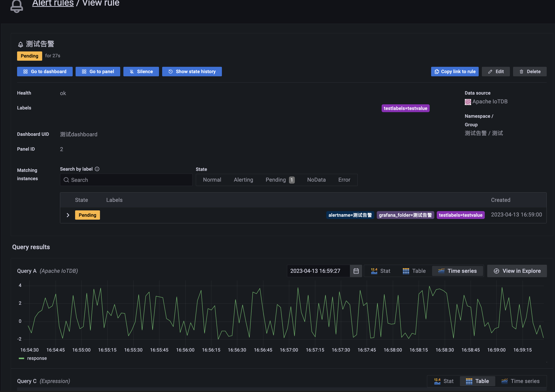
Task: Delete the alert rule
Action: coord(530,71)
